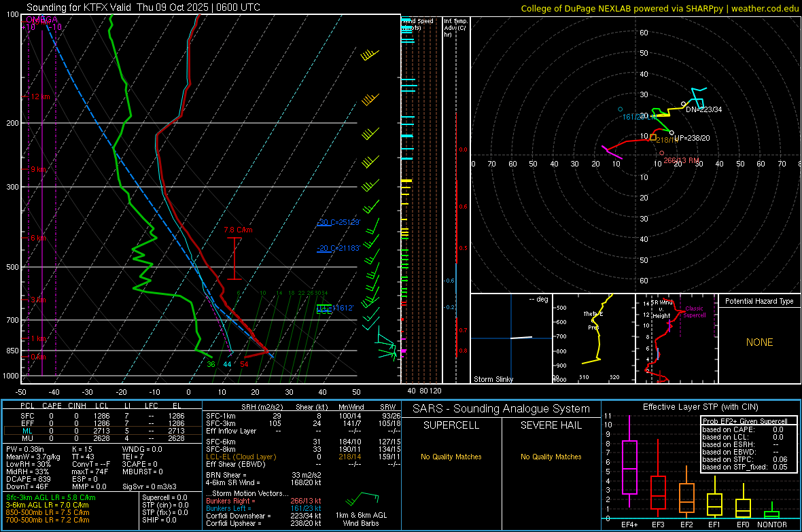Click the KTFX sounding title text
The width and height of the screenshot is (802, 532).
point(143,7)
